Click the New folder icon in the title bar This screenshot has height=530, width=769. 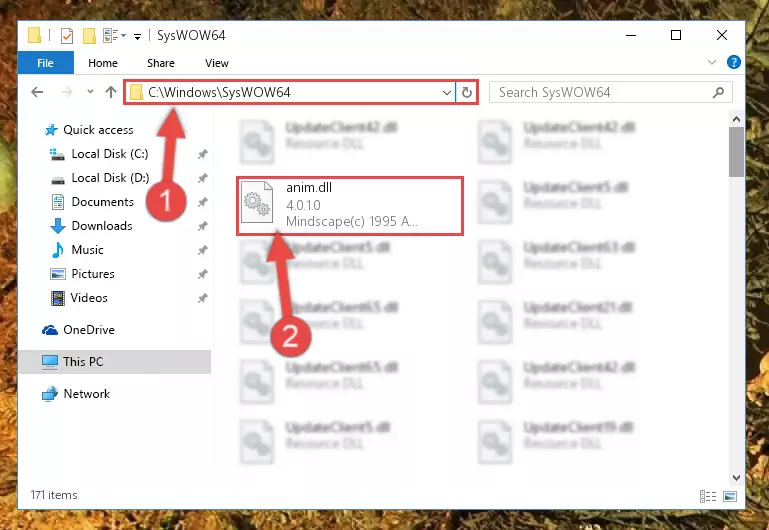coord(89,36)
